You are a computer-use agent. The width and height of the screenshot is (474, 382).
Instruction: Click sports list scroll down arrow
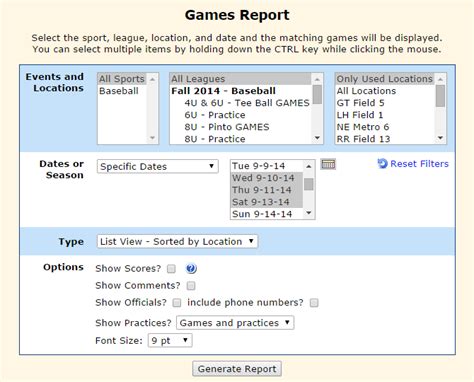click(x=152, y=138)
